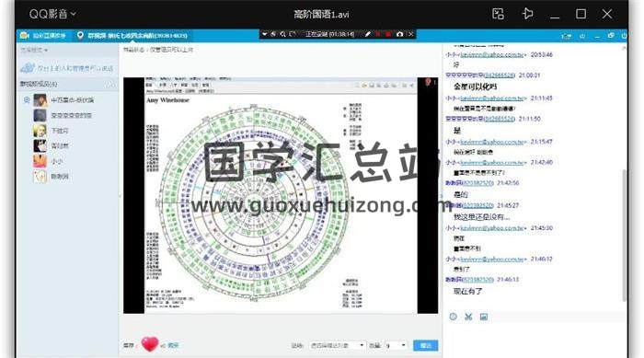This screenshot has width=644, height=358.
Task: Click the speaker icon on recording bar
Action: coord(273,34)
